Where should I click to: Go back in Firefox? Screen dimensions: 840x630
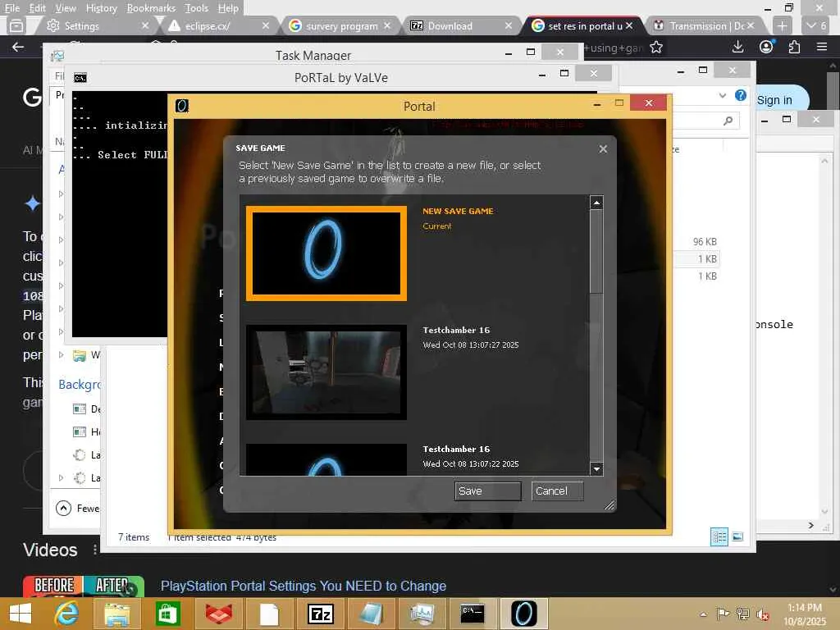coord(18,47)
